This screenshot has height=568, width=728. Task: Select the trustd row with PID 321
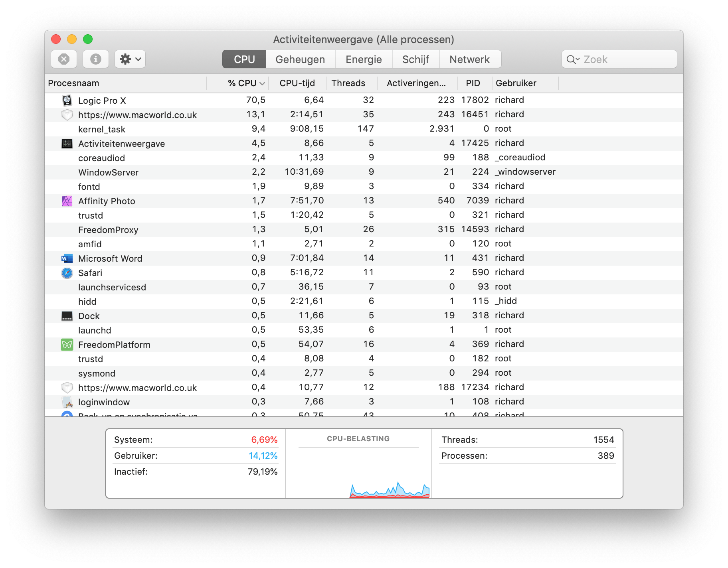(x=364, y=215)
